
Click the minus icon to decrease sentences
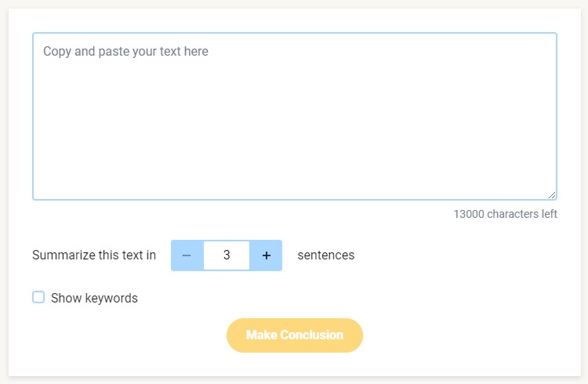pyautogui.click(x=187, y=255)
